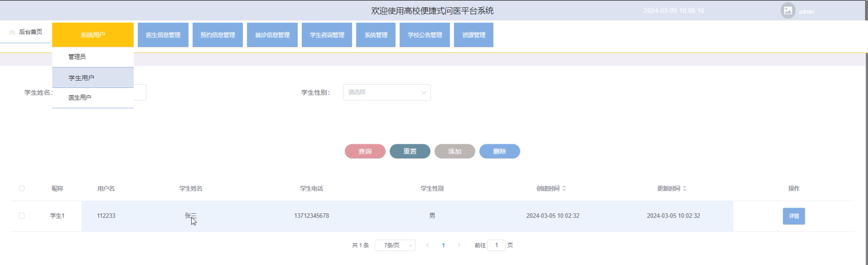Image resolution: width=868 pixels, height=265 pixels.
Task: Click the 重置 button
Action: 410,151
